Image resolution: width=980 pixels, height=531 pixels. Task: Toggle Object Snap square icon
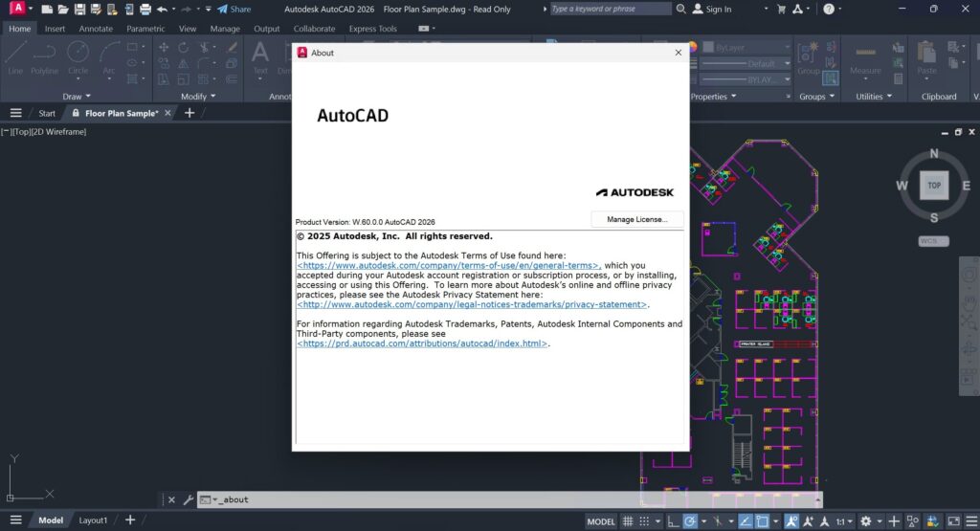(762, 521)
